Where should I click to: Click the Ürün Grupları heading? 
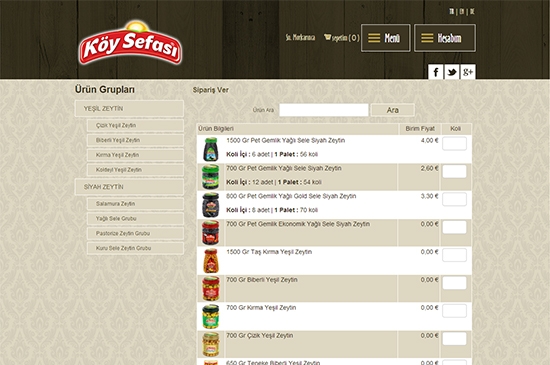click(x=105, y=89)
